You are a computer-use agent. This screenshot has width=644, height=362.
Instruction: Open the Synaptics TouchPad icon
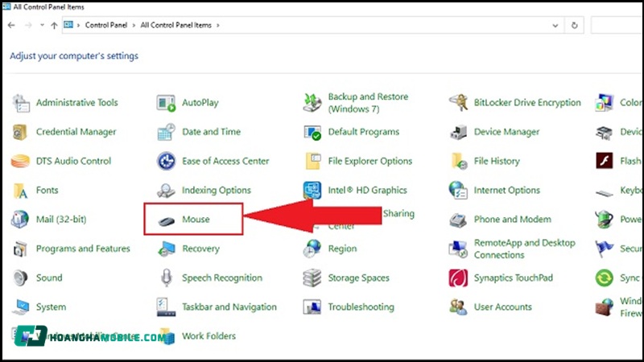(459, 278)
